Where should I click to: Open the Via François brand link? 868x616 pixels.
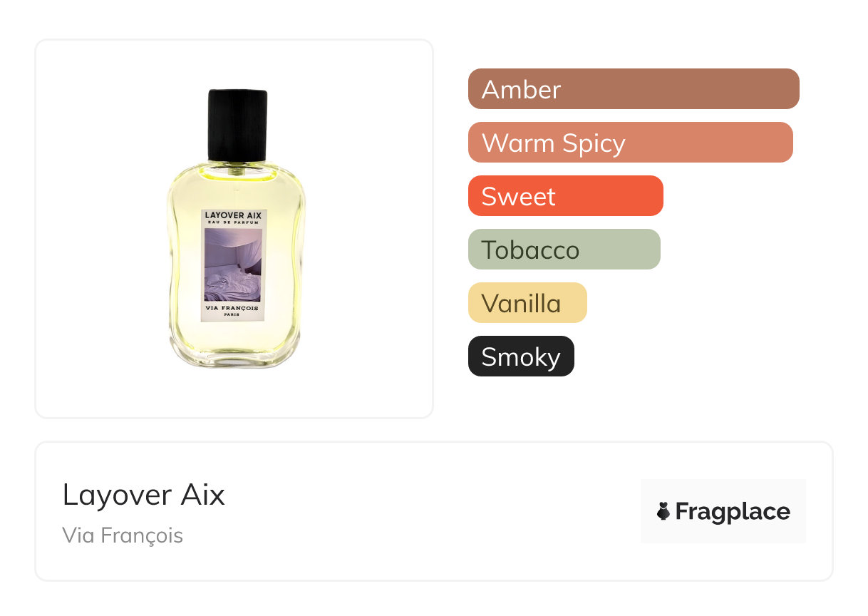123,535
